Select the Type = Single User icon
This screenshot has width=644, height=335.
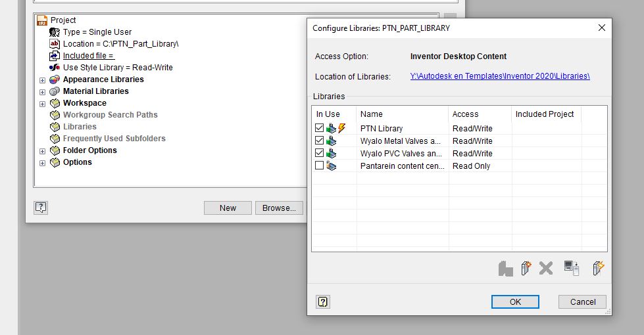[x=55, y=32]
